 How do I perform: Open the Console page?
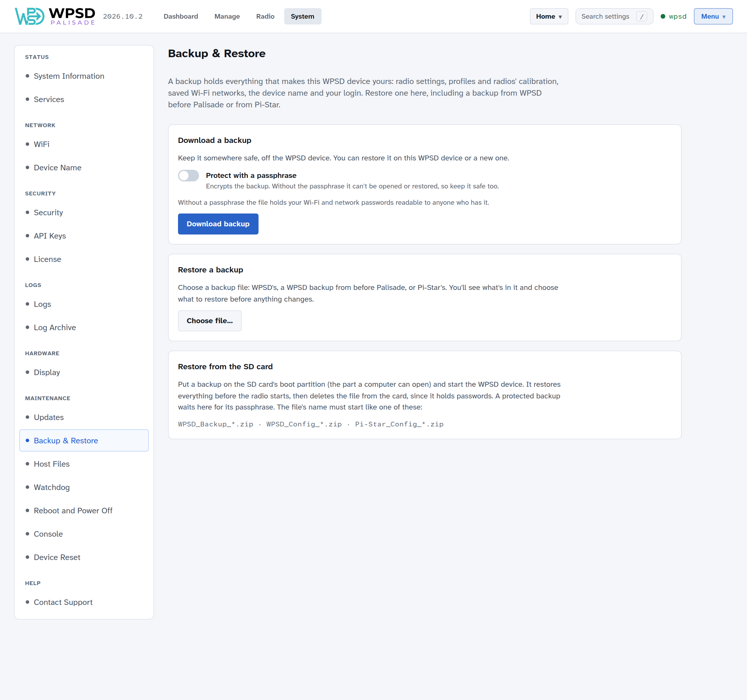pos(84,534)
